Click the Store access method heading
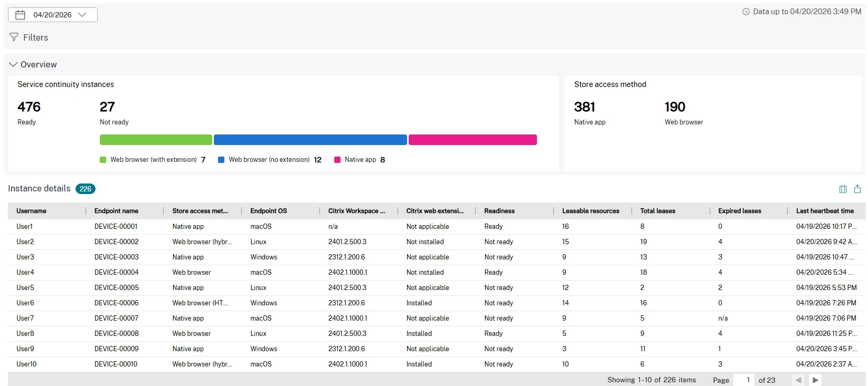The width and height of the screenshot is (868, 386). pyautogui.click(x=610, y=84)
